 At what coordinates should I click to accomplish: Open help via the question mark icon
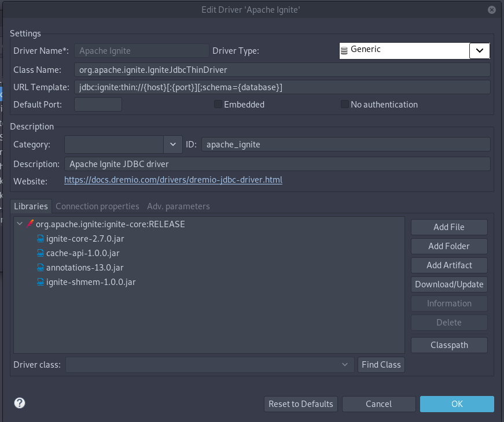point(19,403)
